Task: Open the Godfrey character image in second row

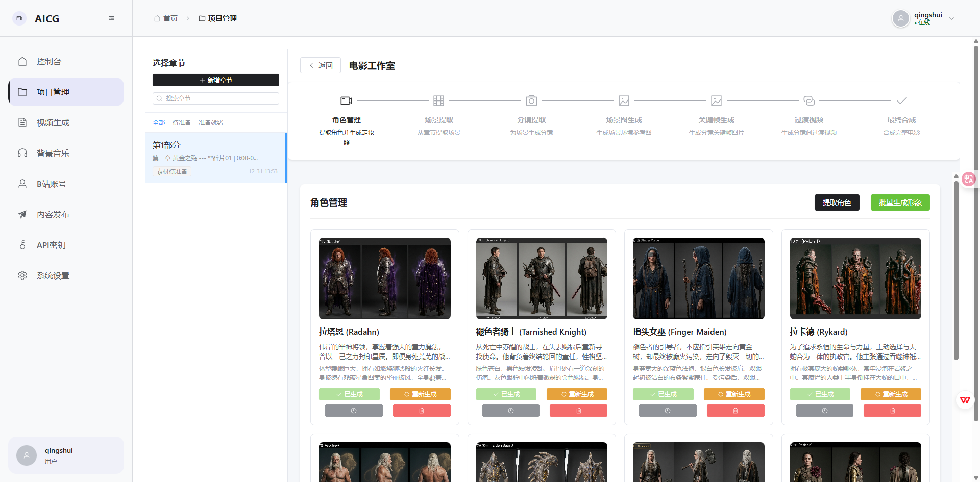Action: point(385,462)
